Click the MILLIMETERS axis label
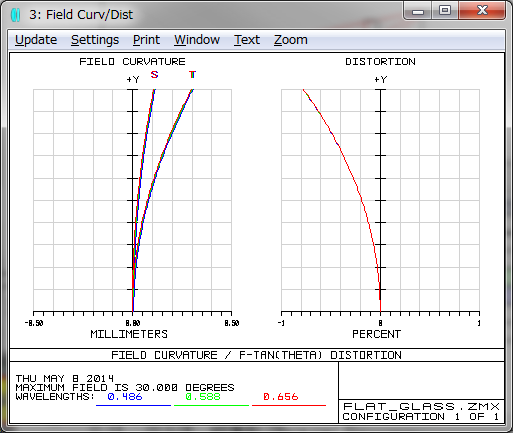513x433 pixels. coord(129,334)
